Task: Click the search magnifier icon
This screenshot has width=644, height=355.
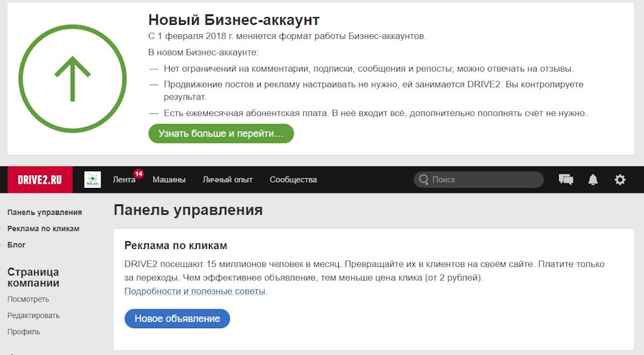Action: click(423, 180)
